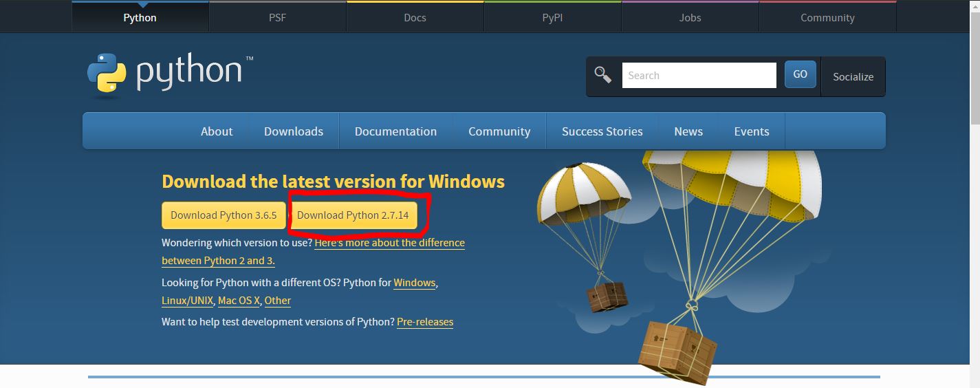Screen dimensions: 980x388
Task: Follow the Linux/UNIX link
Action: (x=188, y=301)
